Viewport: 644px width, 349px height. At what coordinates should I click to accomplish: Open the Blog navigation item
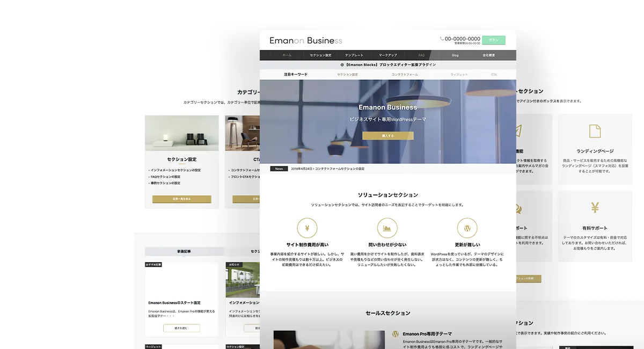tap(455, 55)
